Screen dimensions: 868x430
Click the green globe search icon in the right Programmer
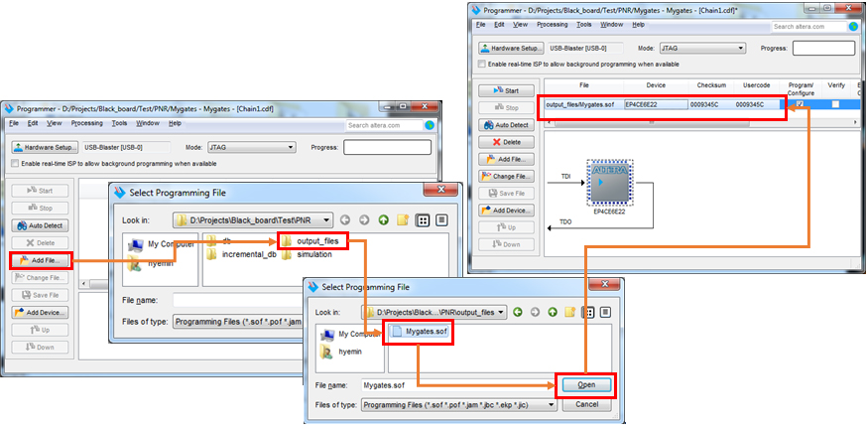coord(853,27)
